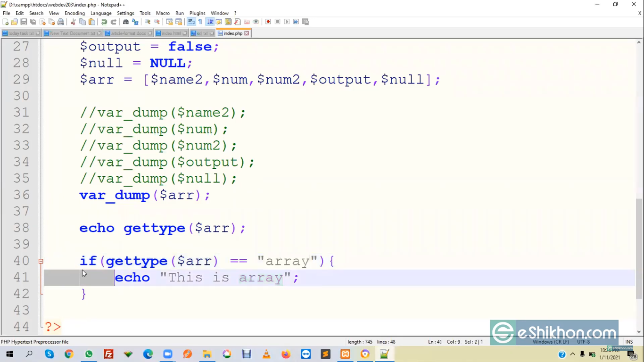Close the index.html tab
This screenshot has width=644, height=362.
pos(185,33)
